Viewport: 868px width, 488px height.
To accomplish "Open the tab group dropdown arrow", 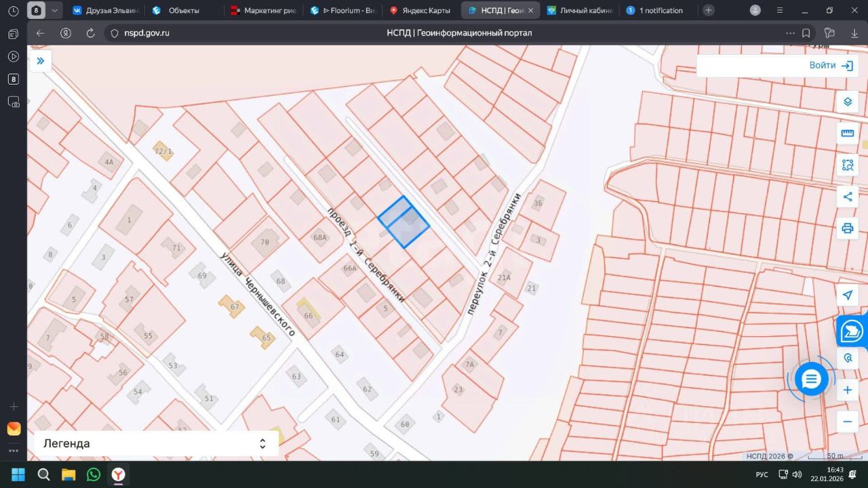I will 55,10.
